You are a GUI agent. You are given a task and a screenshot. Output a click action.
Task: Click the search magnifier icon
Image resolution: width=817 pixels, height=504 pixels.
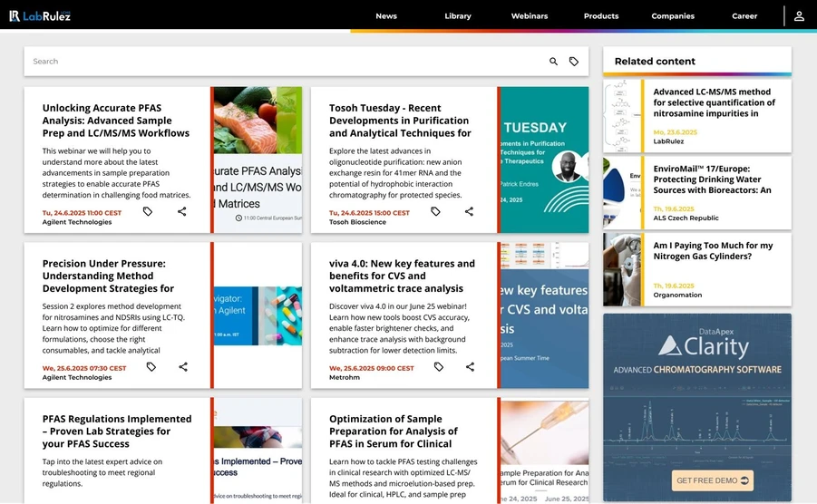click(553, 62)
